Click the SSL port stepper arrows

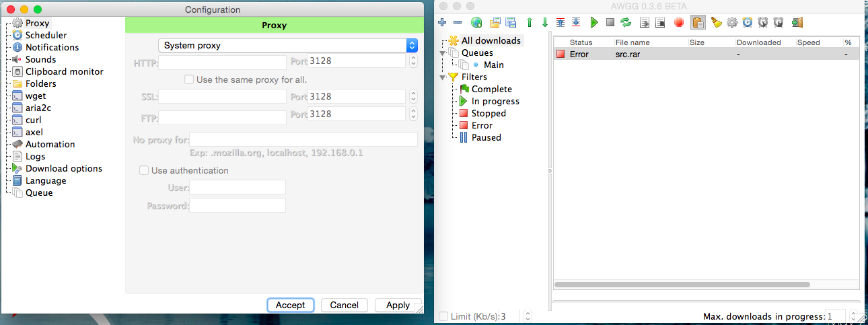(412, 96)
